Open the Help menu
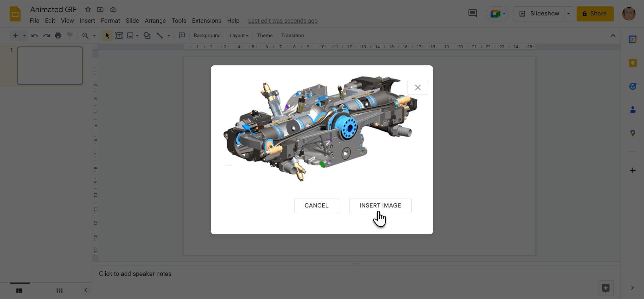The height and width of the screenshot is (299, 644). click(x=233, y=21)
